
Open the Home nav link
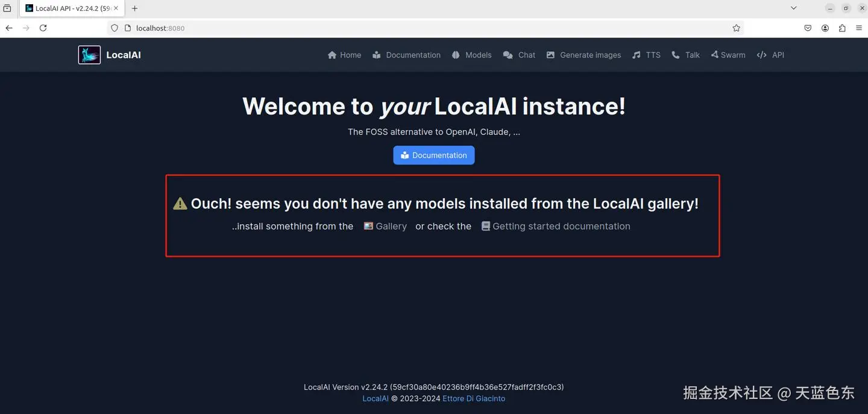344,55
